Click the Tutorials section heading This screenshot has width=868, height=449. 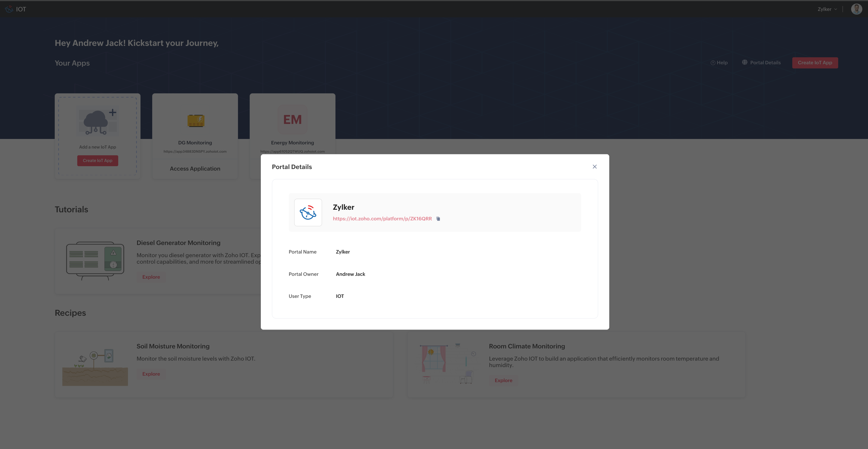click(72, 209)
